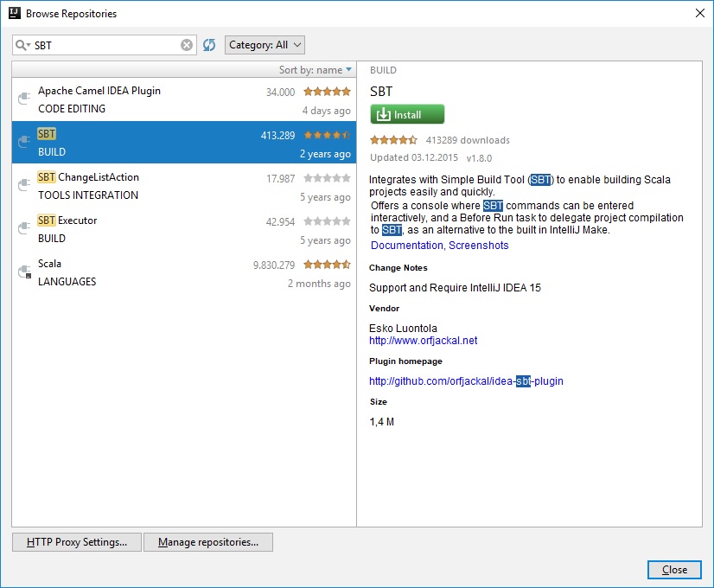Open the idea-sbt-plugin GitHub homepage link
The width and height of the screenshot is (714, 588).
[x=466, y=381]
